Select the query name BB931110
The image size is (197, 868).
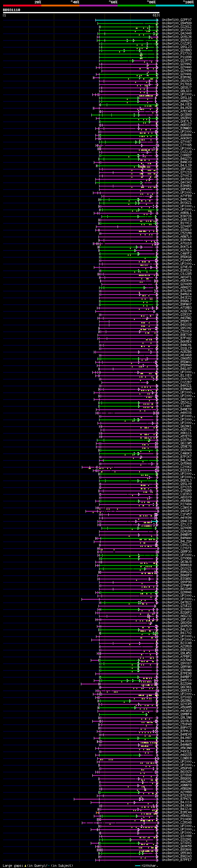pos(11,10)
